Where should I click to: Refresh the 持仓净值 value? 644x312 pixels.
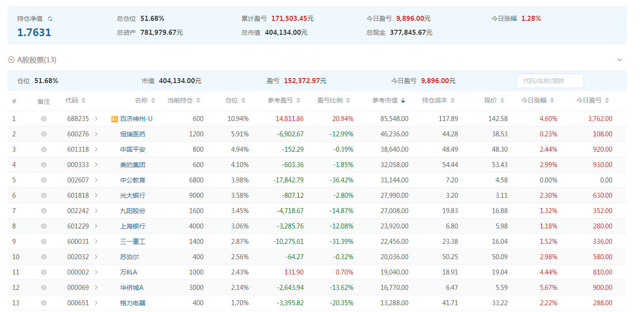(x=50, y=19)
